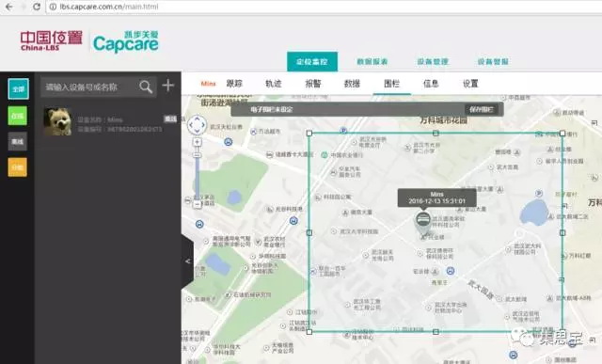Click the magnifier search icon
The width and height of the screenshot is (602, 364).
pos(146,87)
